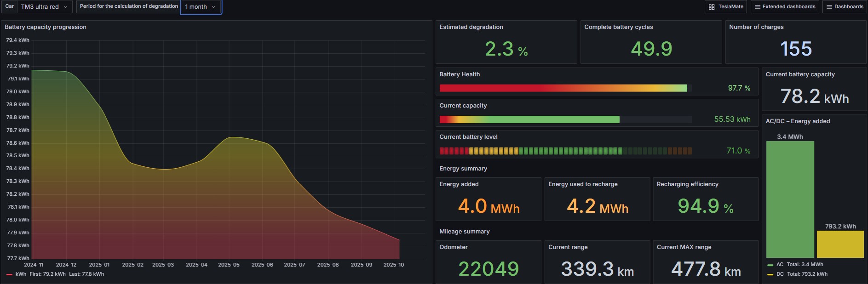Viewport: 868px width, 284px height.
Task: Click the yellow DC legend color marker
Action: [x=770, y=274]
